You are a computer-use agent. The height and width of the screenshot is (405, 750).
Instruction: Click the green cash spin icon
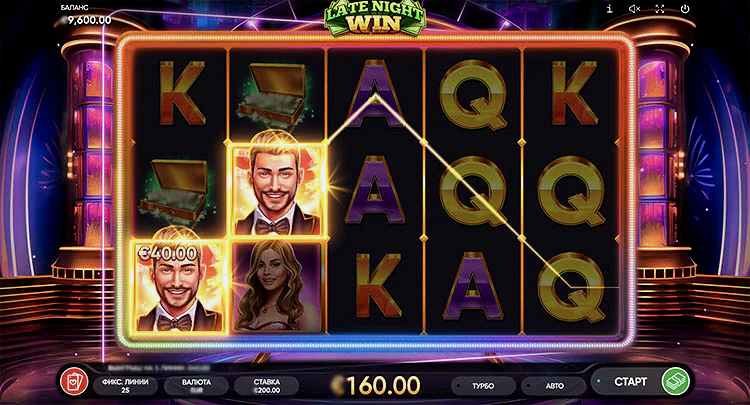(x=675, y=382)
